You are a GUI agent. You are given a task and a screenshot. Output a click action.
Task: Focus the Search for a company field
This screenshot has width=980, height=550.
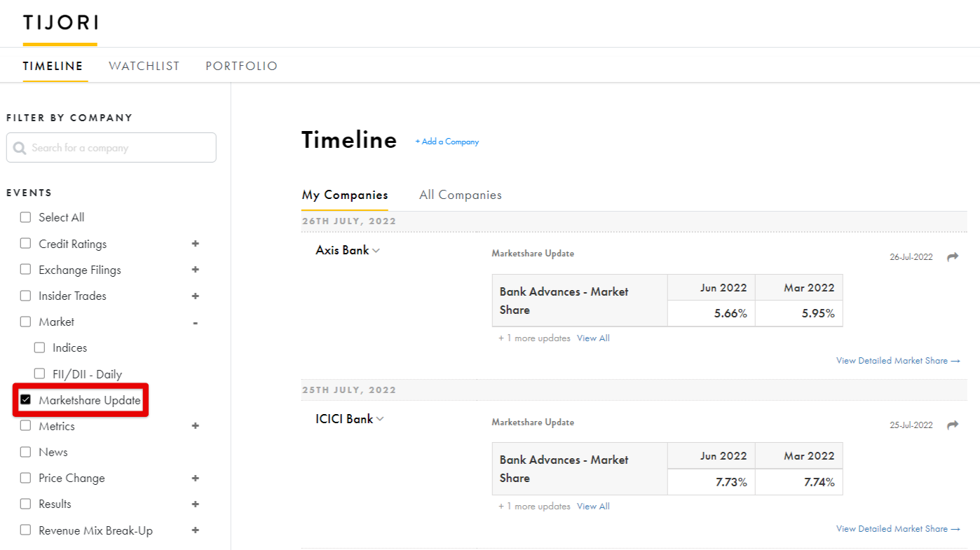111,148
